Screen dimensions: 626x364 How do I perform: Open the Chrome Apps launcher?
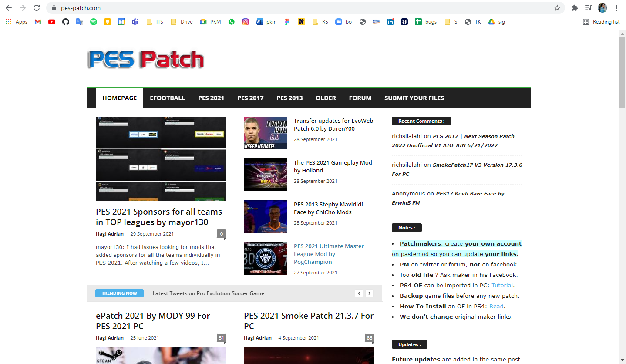[x=17, y=22]
